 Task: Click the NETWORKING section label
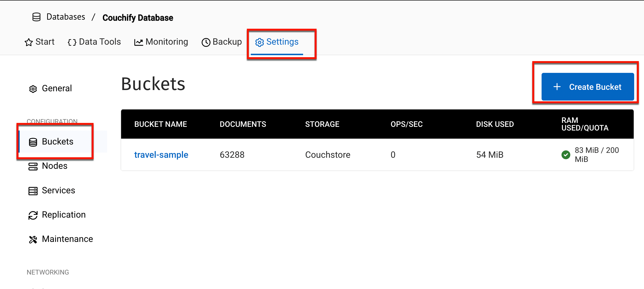point(48,272)
